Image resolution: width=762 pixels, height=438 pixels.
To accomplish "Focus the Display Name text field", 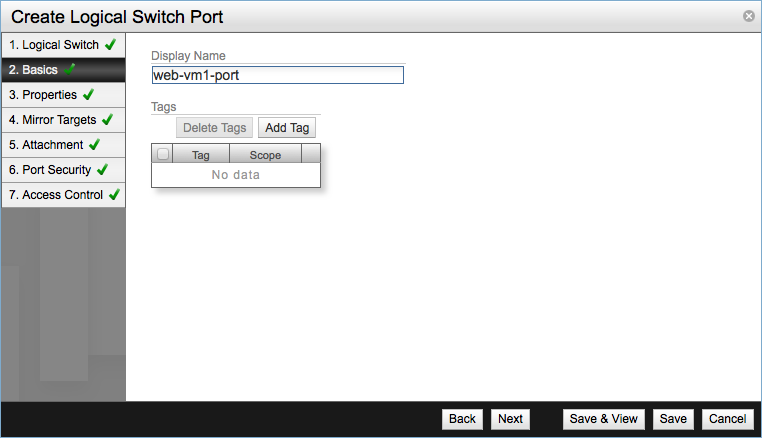I will pyautogui.click(x=277, y=75).
